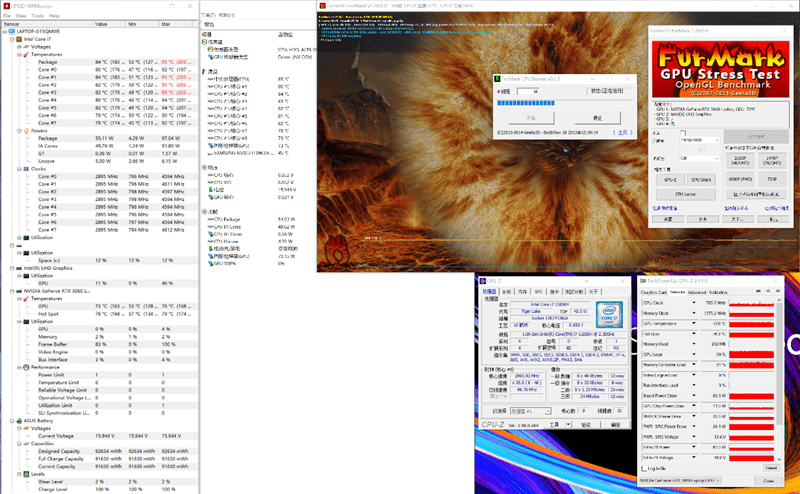
Task: Click the hamburger menu icon in GPU-Z
Action: (778, 291)
